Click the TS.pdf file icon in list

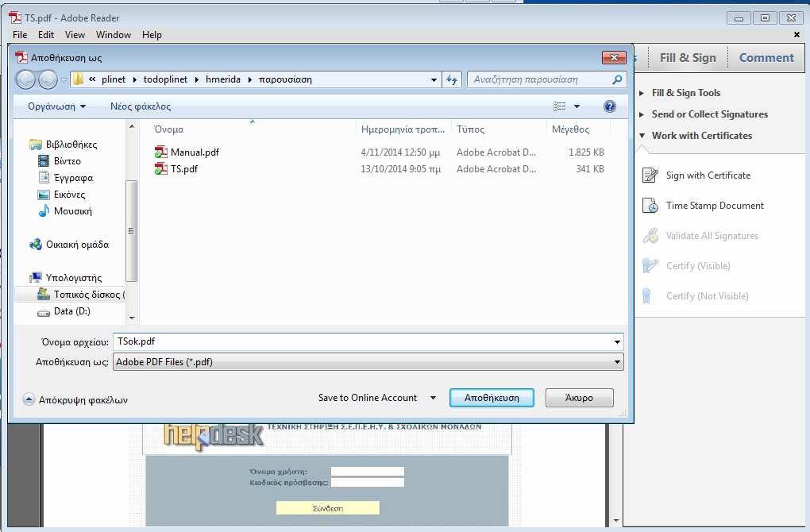(x=160, y=168)
